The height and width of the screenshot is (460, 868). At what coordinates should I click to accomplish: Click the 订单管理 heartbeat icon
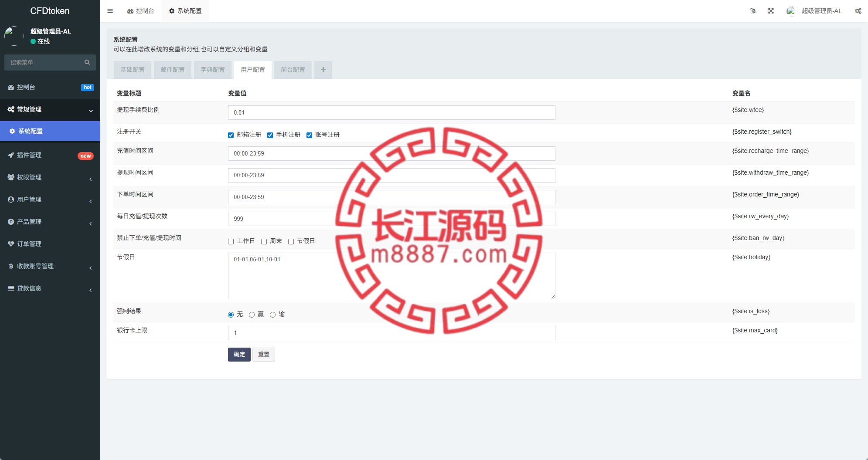(11, 244)
